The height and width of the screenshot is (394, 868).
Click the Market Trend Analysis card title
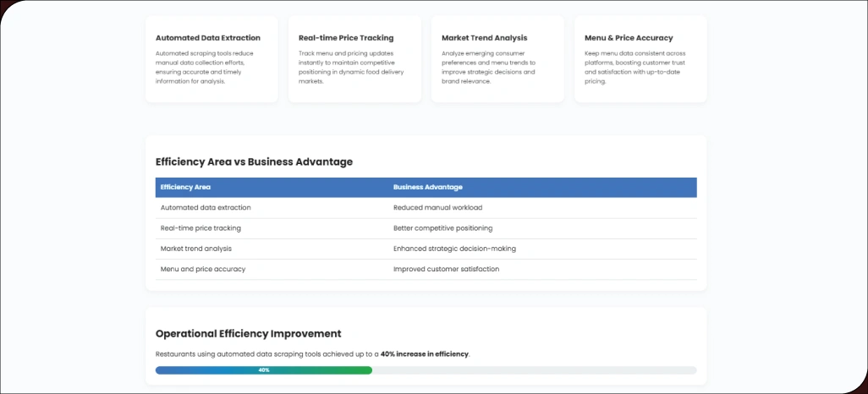pyautogui.click(x=485, y=38)
